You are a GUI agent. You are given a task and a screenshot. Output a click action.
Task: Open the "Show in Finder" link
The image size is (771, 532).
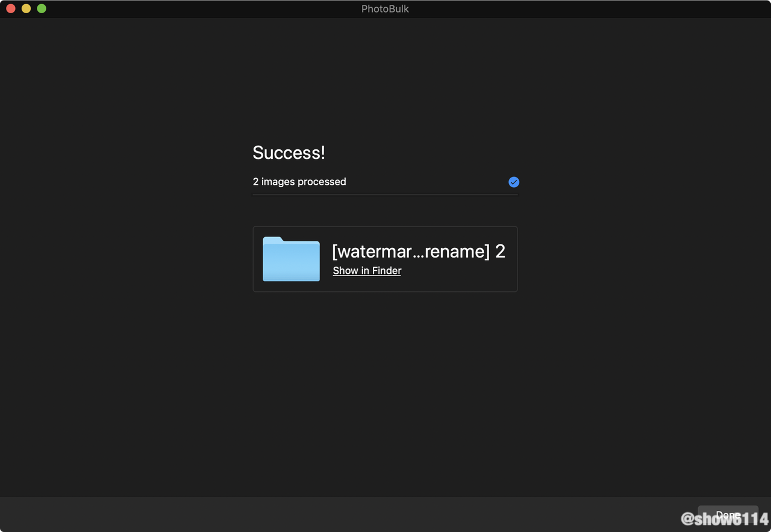tap(367, 271)
